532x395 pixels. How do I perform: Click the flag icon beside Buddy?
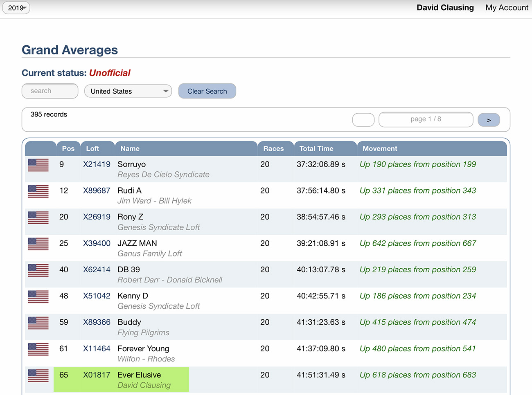[x=38, y=323]
